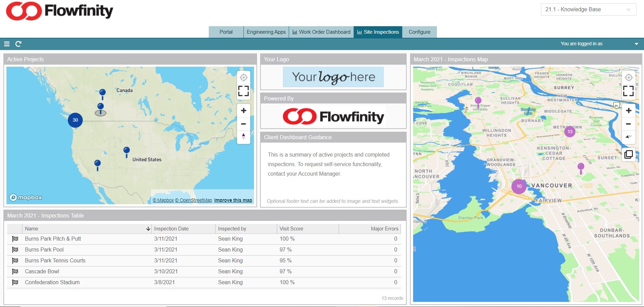Click the 3/10/2021 inspection date cell
Screen dimensions: 644x307
tap(166, 272)
